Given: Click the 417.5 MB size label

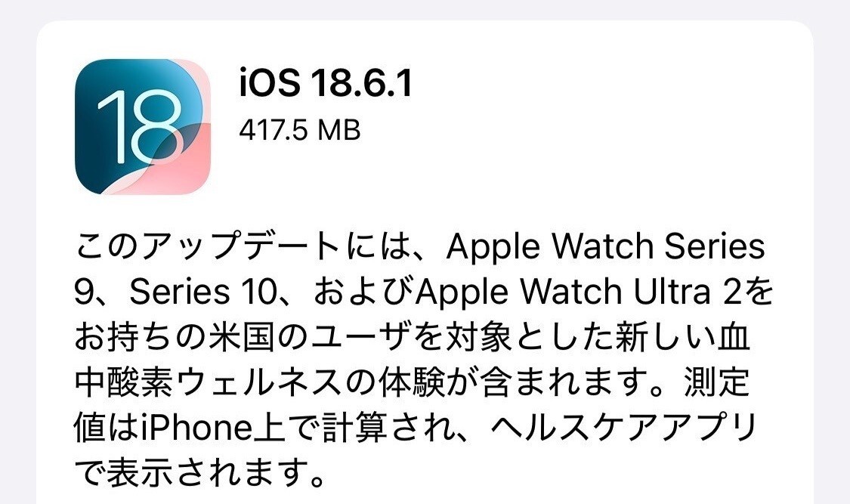Looking at the screenshot, I should coord(300,130).
